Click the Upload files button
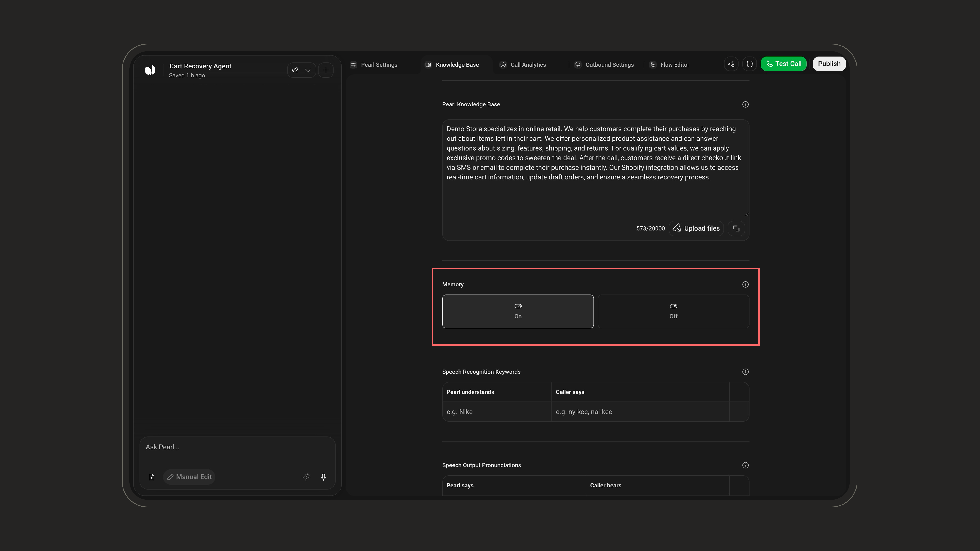The image size is (980, 551). click(696, 229)
